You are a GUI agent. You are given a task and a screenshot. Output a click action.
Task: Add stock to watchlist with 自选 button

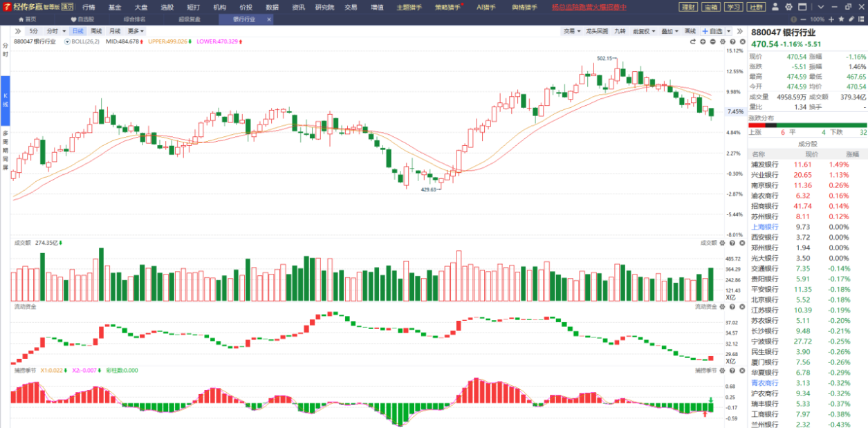712,31
